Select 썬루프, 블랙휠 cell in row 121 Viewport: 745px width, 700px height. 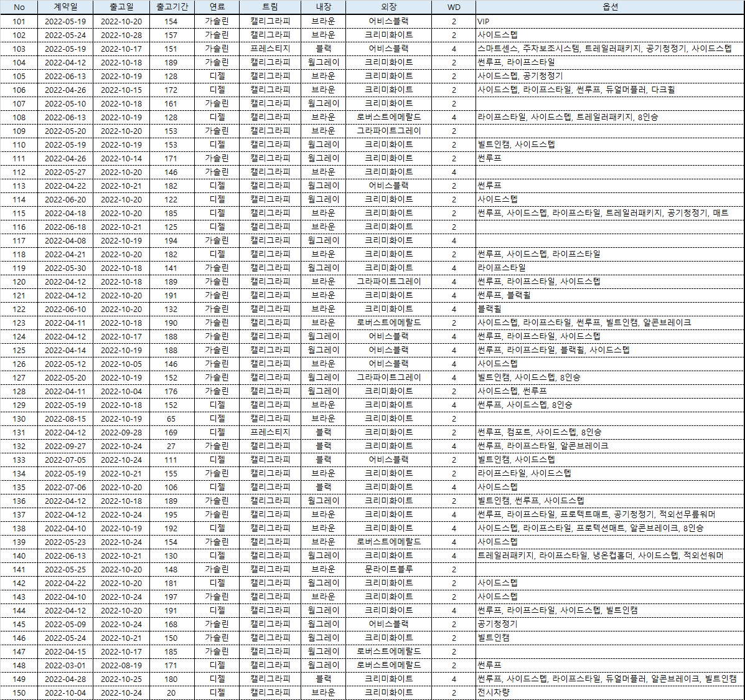coord(610,296)
